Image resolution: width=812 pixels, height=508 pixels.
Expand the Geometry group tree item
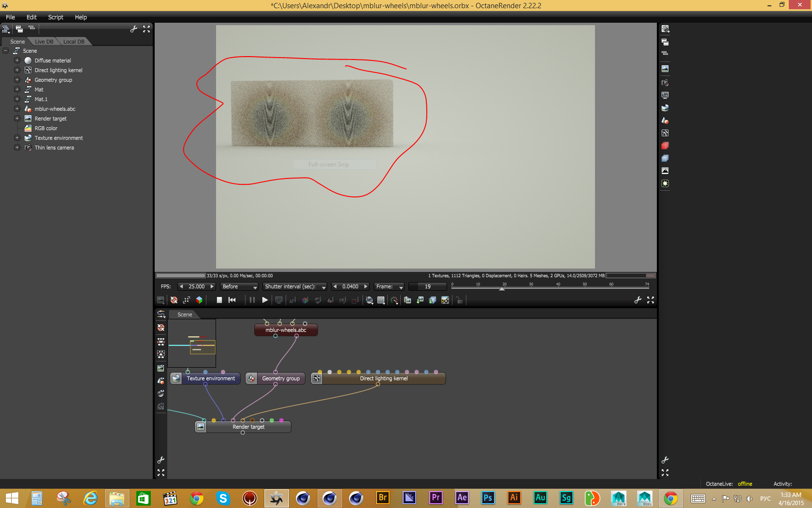click(x=17, y=80)
